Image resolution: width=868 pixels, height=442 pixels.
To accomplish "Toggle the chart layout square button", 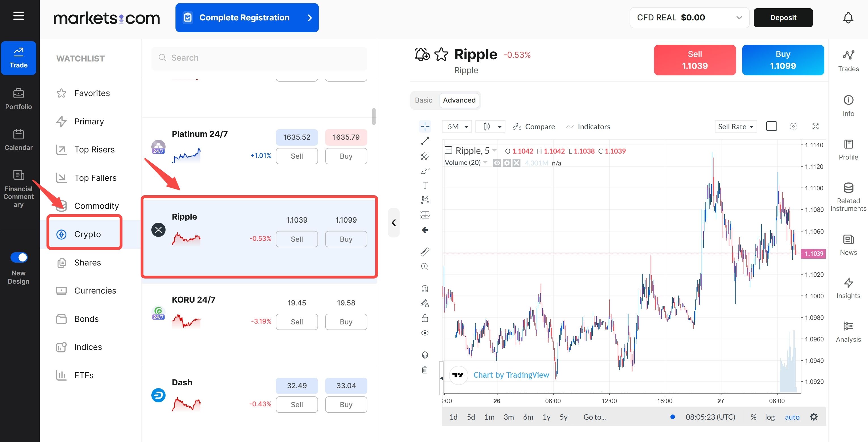I will click(771, 126).
